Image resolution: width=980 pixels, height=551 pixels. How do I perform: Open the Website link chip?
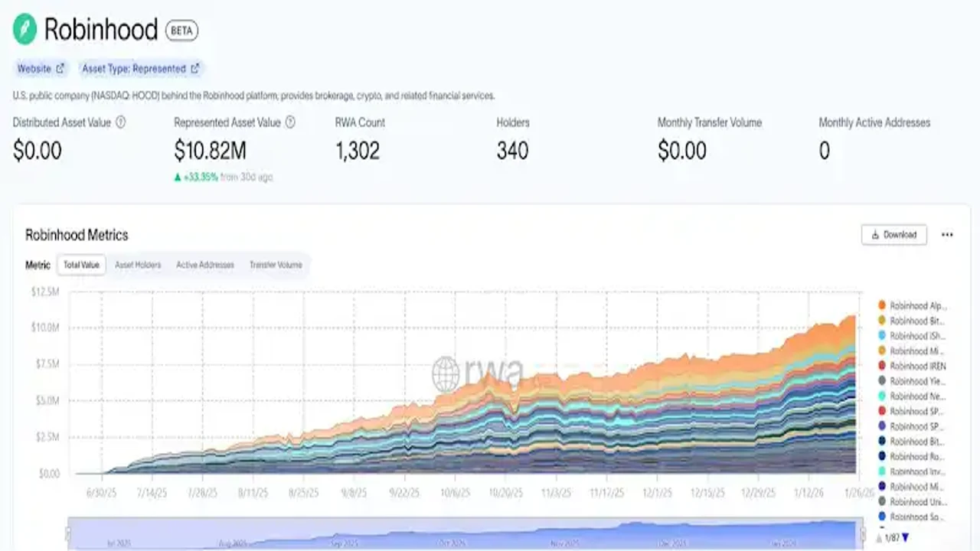coord(41,69)
